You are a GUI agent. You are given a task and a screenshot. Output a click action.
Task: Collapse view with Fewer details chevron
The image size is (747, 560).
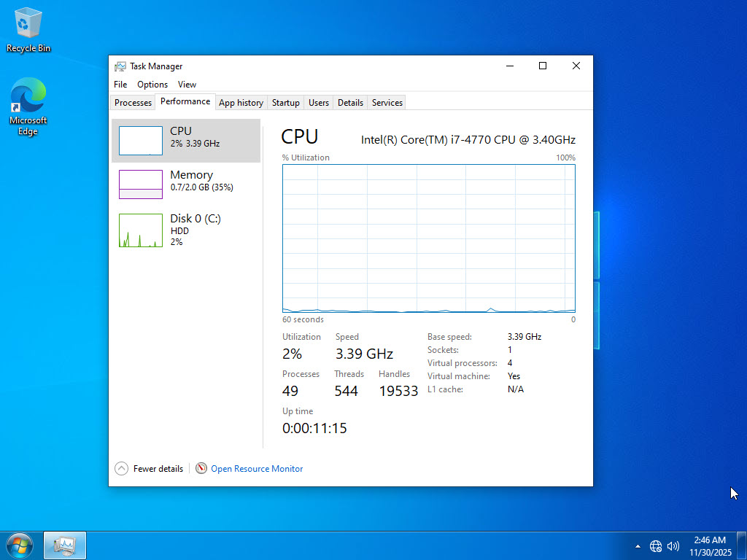pyautogui.click(x=122, y=469)
